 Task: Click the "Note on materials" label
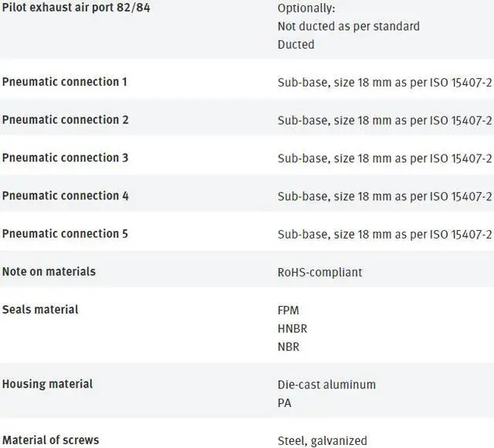(x=49, y=271)
